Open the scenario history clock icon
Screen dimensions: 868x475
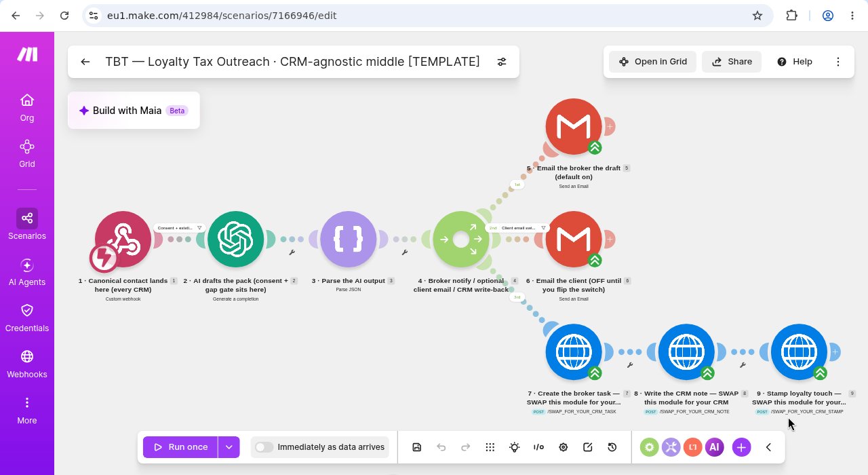click(612, 447)
